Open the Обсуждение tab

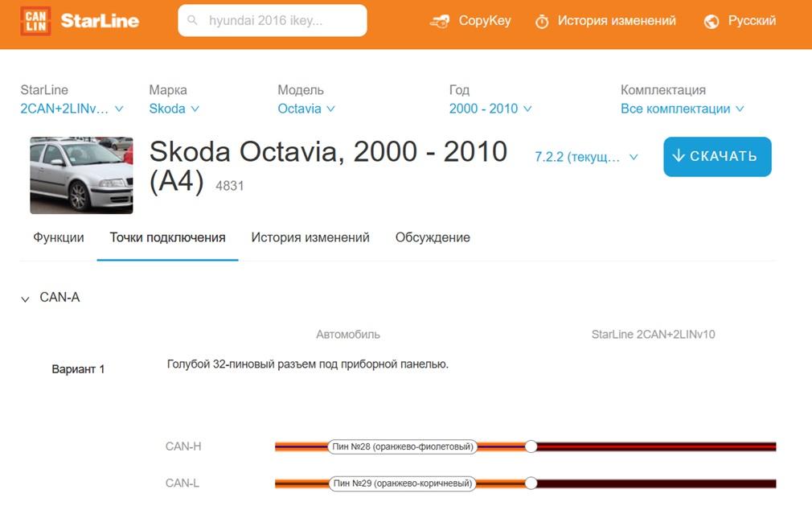click(433, 237)
